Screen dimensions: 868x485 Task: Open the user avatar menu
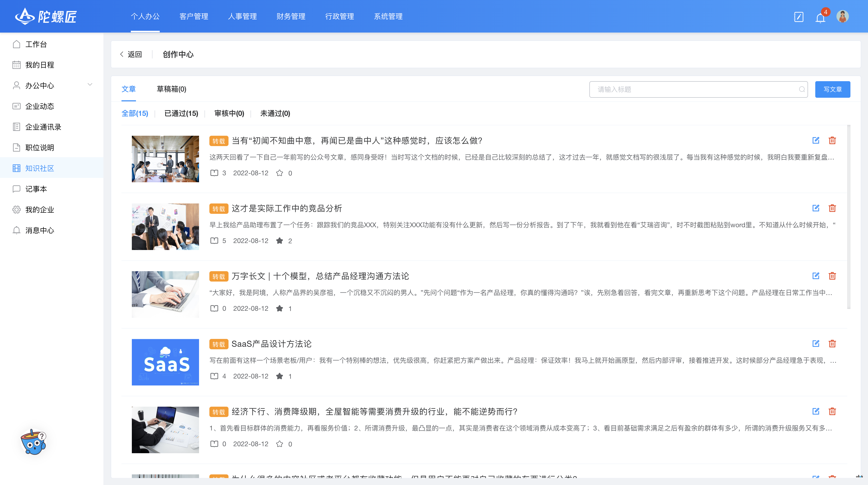[x=842, y=17]
